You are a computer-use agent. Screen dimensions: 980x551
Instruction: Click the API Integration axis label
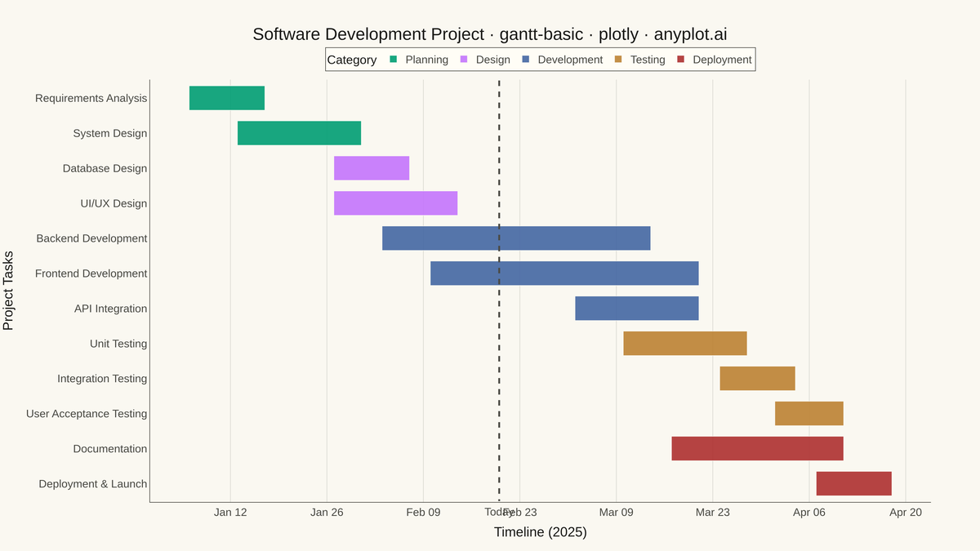pos(111,309)
